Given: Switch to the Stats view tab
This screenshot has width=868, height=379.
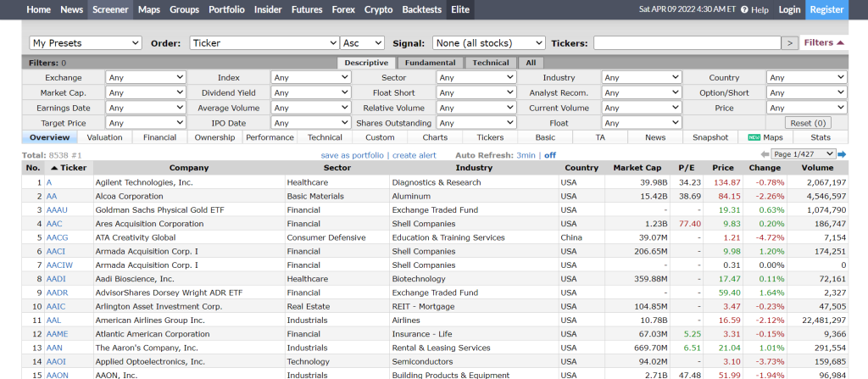Looking at the screenshot, I should pyautogui.click(x=821, y=137).
